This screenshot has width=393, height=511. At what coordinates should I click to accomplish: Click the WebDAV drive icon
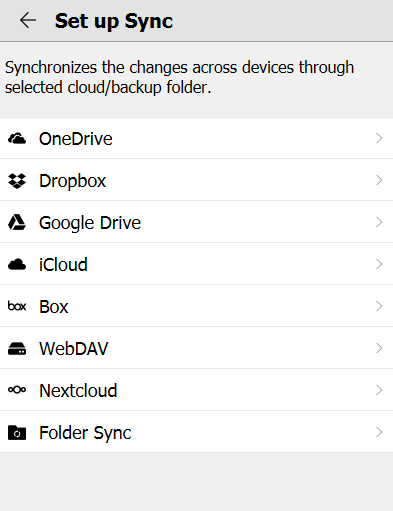tap(17, 348)
